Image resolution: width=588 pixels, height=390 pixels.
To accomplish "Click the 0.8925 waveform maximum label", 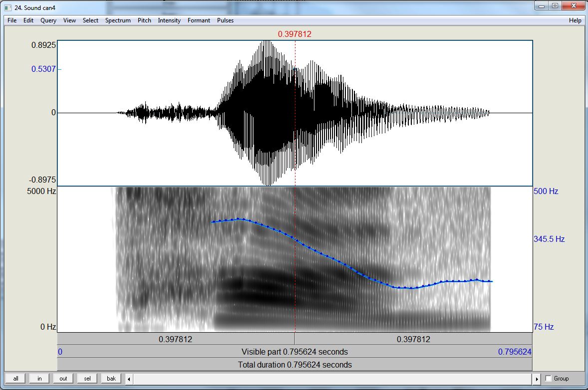I will pos(43,45).
